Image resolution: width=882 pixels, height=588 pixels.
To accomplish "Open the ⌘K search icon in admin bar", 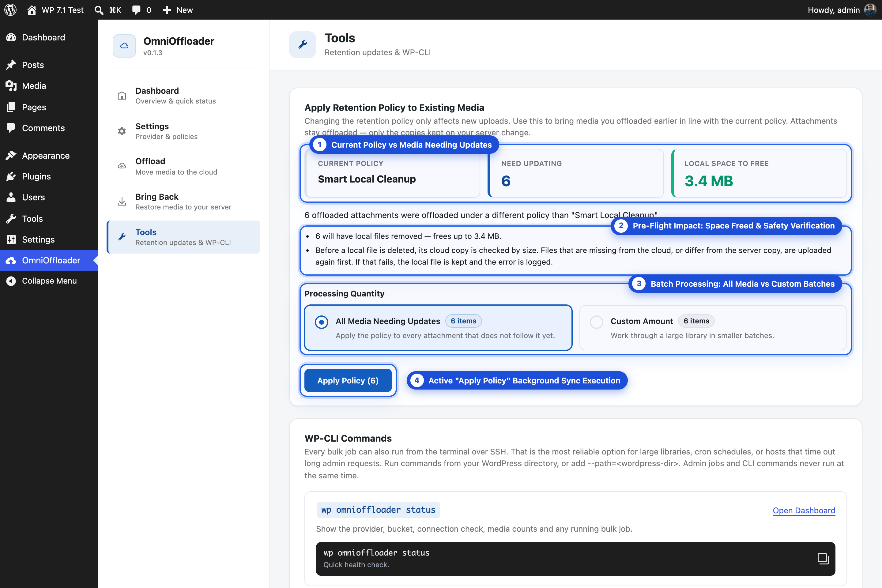I will tap(99, 10).
